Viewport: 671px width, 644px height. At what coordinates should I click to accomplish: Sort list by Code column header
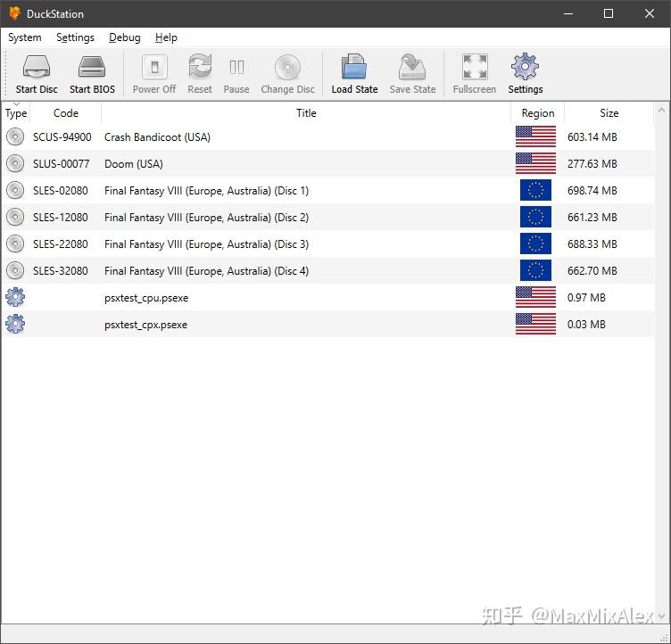[x=66, y=113]
